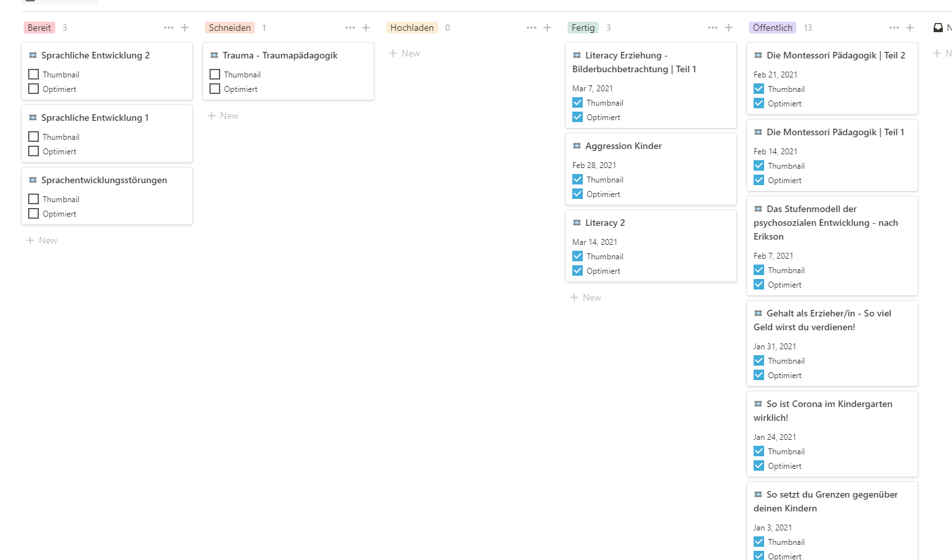
Task: Open the Fertig column three-dot menu
Action: click(x=713, y=28)
